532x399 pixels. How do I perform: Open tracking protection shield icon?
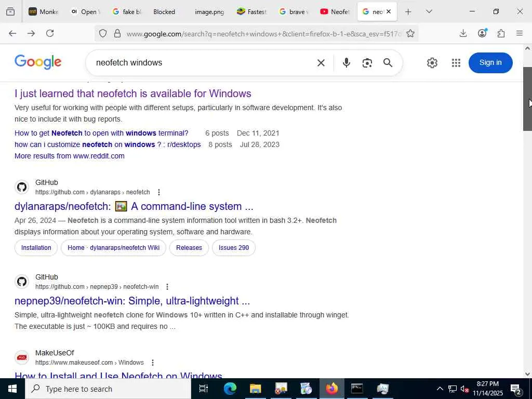click(x=103, y=33)
